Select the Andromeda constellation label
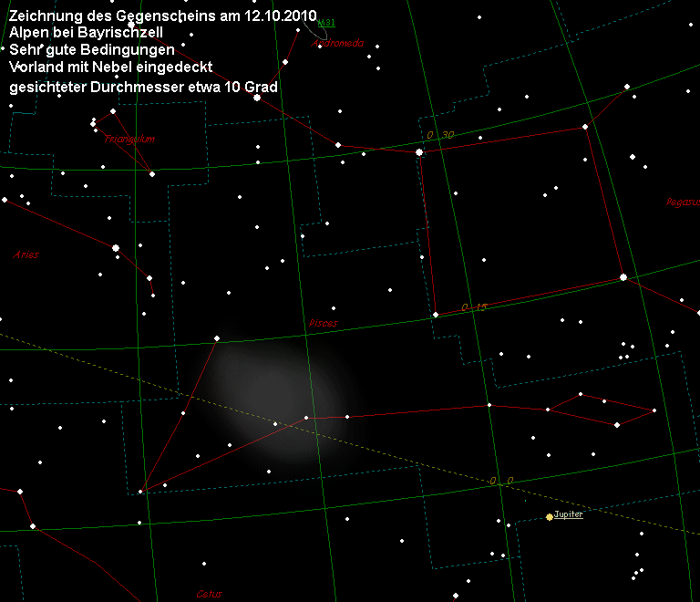Image resolution: width=700 pixels, height=602 pixels. coord(337,43)
